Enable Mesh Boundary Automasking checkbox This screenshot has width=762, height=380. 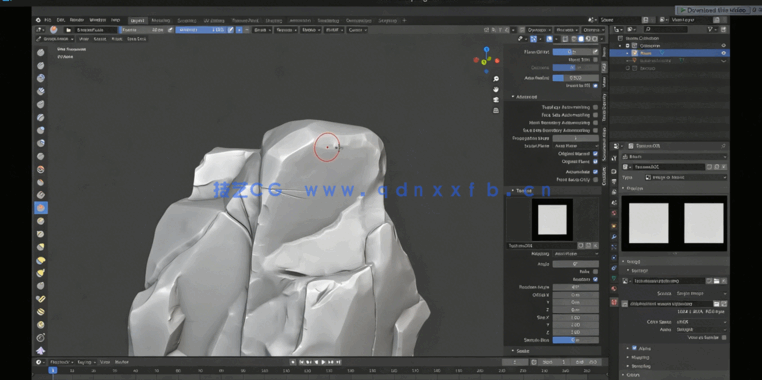click(x=595, y=123)
